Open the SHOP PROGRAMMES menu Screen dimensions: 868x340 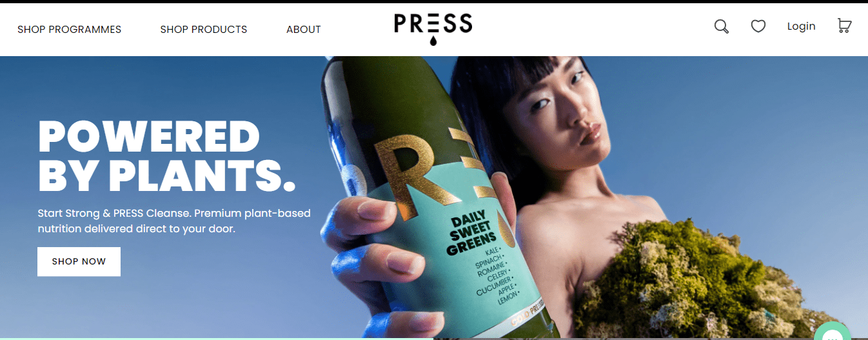pyautogui.click(x=69, y=30)
